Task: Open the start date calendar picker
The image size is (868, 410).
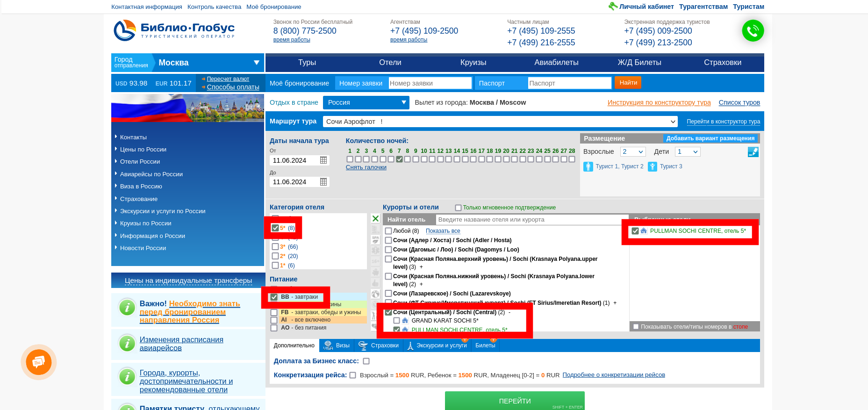Action: click(x=323, y=160)
